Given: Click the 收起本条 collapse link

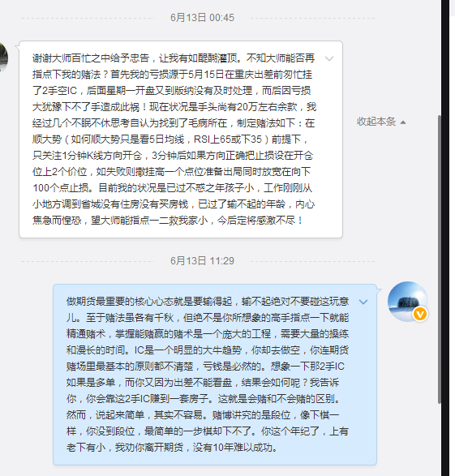Looking at the screenshot, I should pos(376,122).
